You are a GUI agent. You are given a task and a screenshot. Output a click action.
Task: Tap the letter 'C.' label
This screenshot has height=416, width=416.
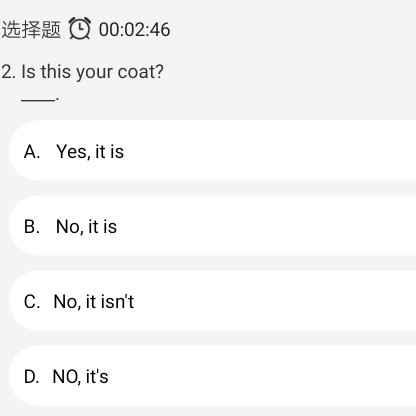click(32, 302)
